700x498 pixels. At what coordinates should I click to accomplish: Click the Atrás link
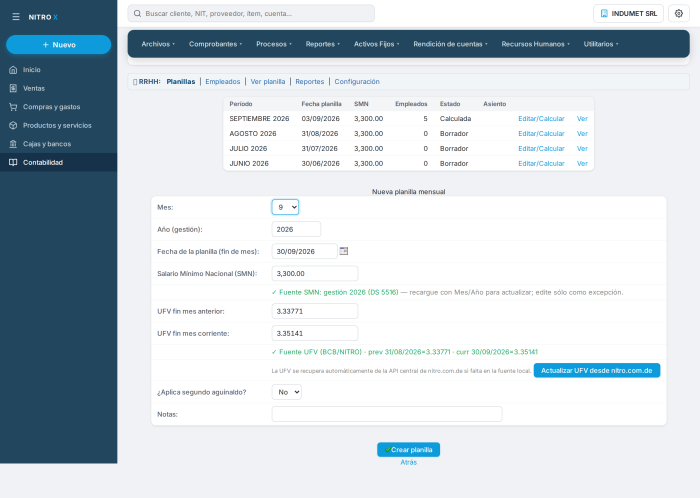(408, 462)
